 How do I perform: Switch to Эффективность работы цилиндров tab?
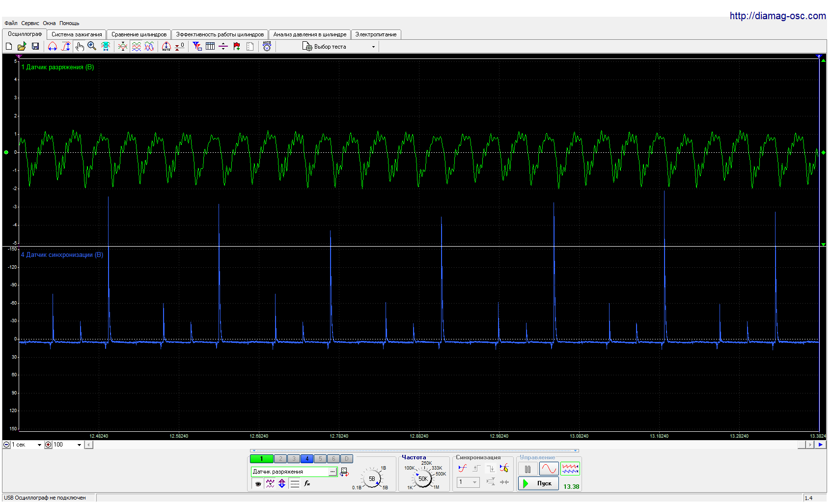click(x=220, y=34)
